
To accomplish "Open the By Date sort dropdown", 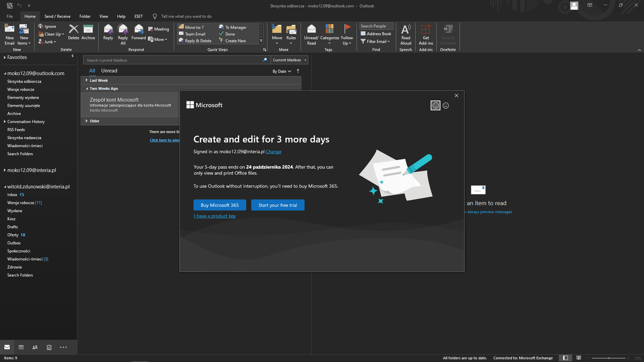I will click(x=282, y=71).
